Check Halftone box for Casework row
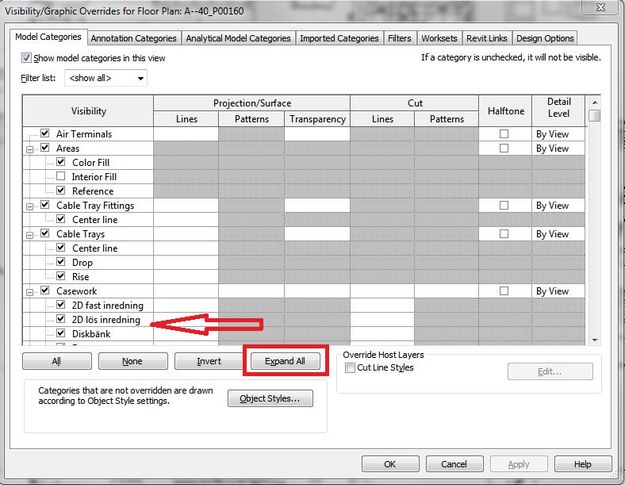Viewport: 625px width, 485px height. pyautogui.click(x=504, y=291)
